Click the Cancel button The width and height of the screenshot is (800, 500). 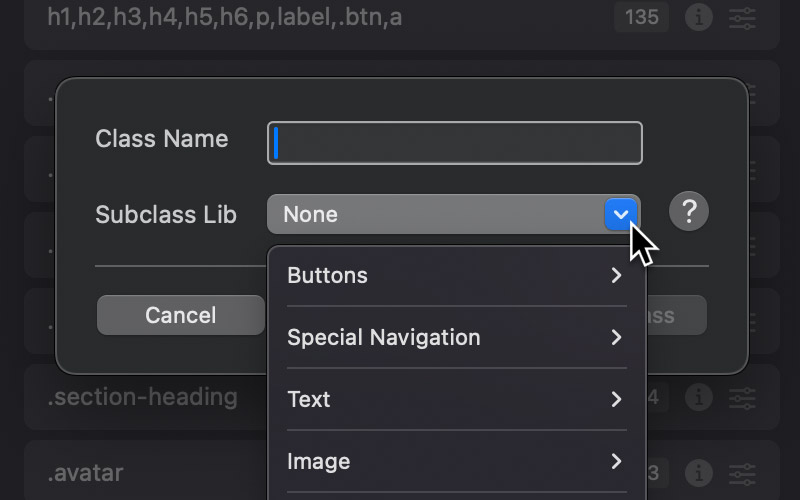coord(181,315)
